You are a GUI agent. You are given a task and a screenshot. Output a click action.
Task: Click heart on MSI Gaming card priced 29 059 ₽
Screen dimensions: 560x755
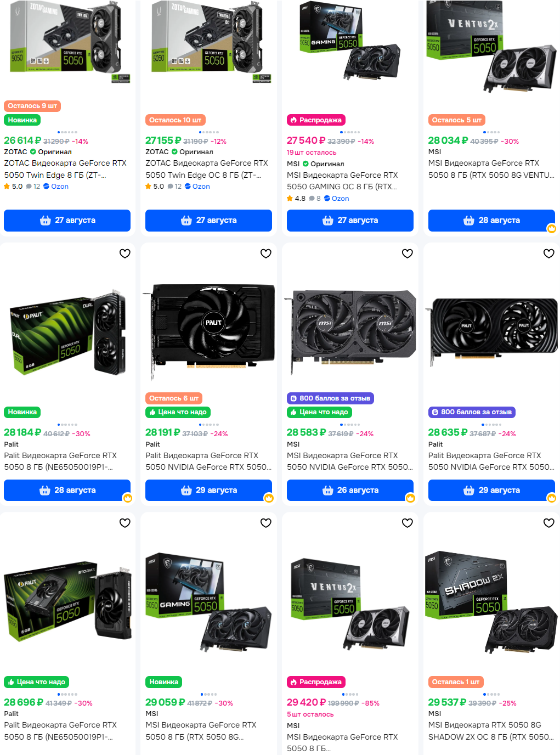[x=266, y=523]
